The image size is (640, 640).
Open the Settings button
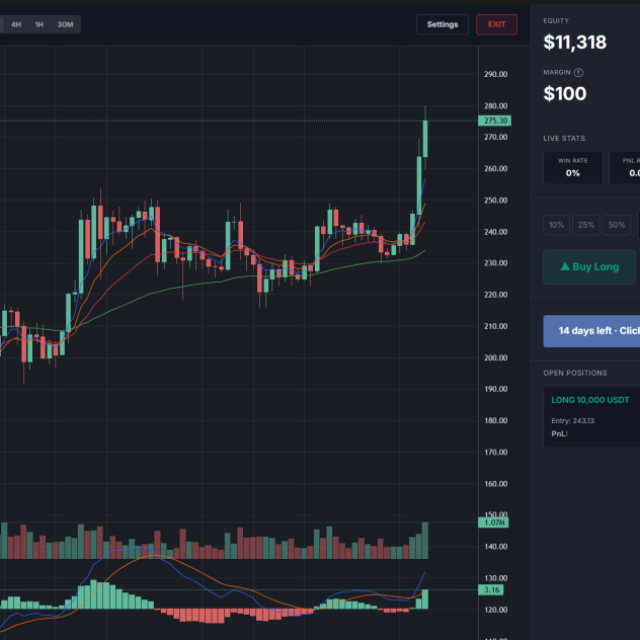click(x=442, y=24)
